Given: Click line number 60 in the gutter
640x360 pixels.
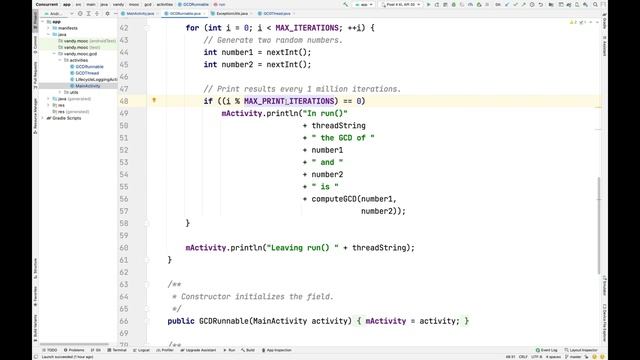Looking at the screenshot, I should point(124,248).
